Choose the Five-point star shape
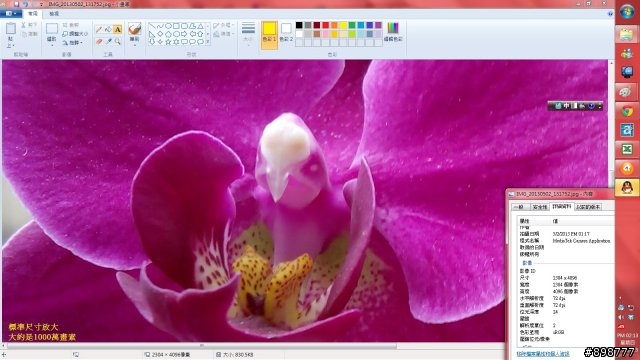Viewport: 640px width, 360px height. click(x=168, y=42)
